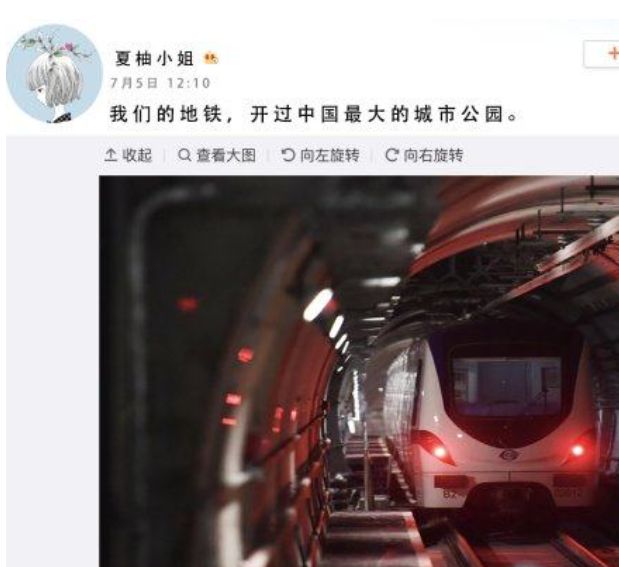619x567 pixels.
Task: Click the magnifier icon for 查看大图
Action: (x=184, y=155)
